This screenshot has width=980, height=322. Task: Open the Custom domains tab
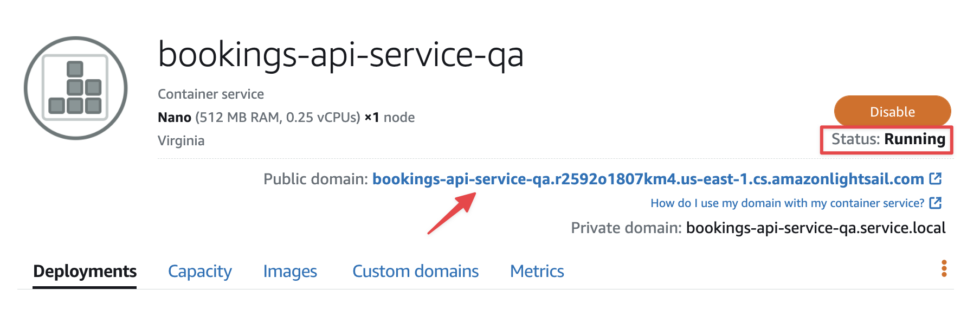click(x=415, y=271)
